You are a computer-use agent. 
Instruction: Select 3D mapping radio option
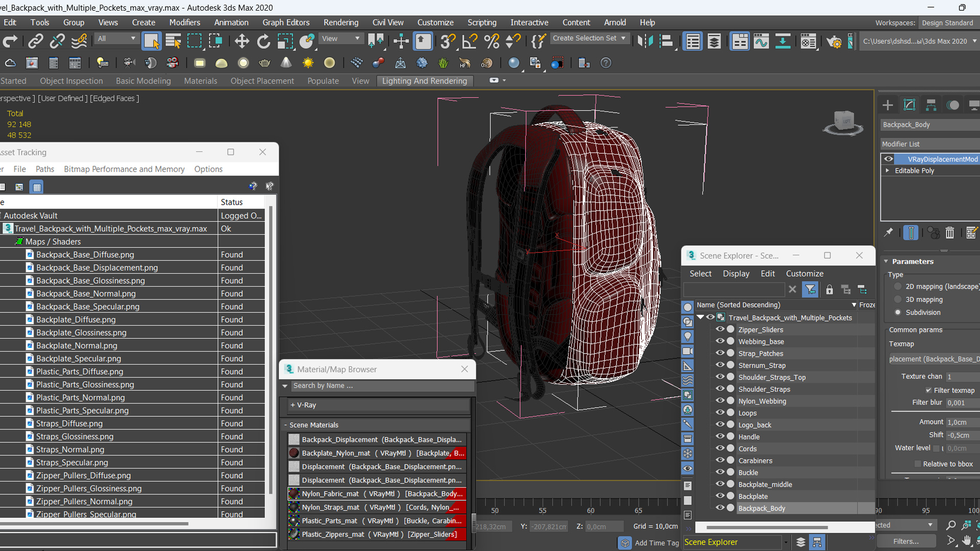(x=898, y=299)
